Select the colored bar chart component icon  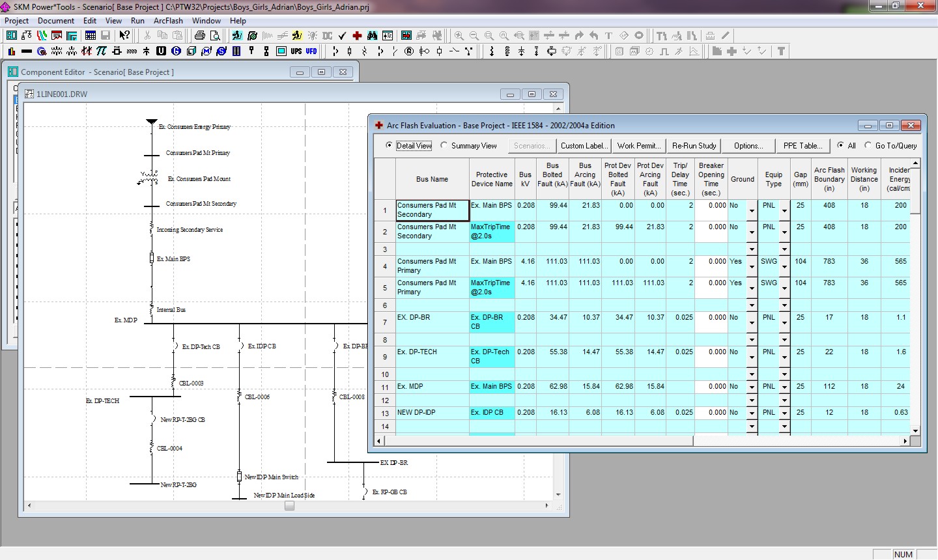coord(12,51)
